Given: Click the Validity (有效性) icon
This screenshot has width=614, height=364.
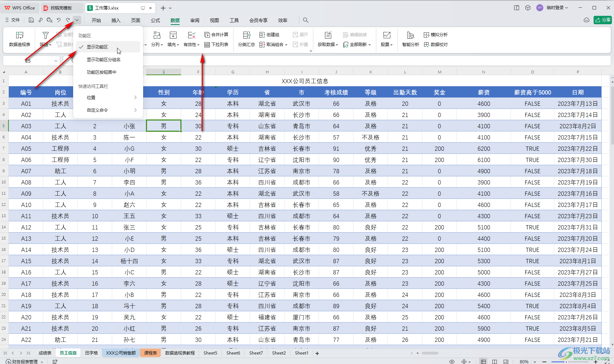Looking at the screenshot, I should tap(191, 35).
